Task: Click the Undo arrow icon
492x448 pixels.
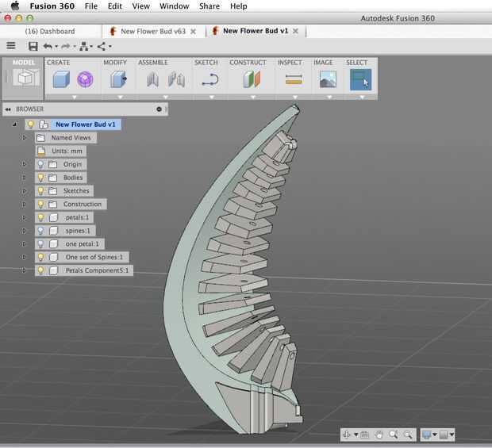Action: pos(48,47)
